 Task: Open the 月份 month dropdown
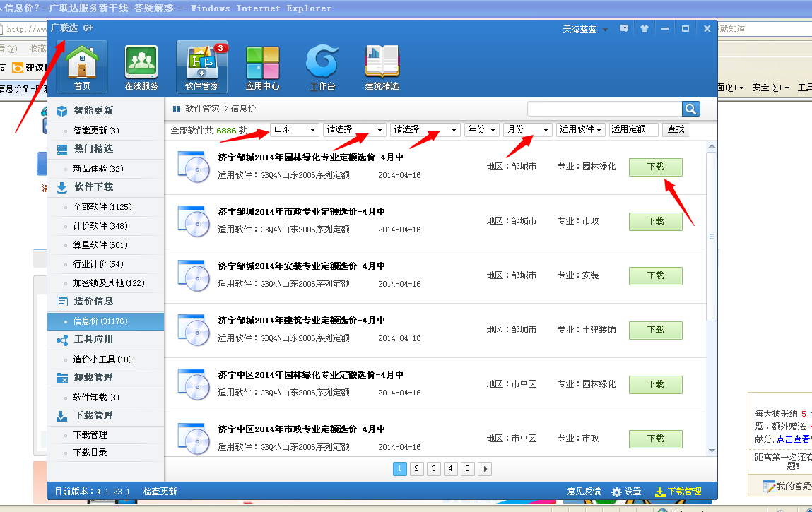[526, 129]
